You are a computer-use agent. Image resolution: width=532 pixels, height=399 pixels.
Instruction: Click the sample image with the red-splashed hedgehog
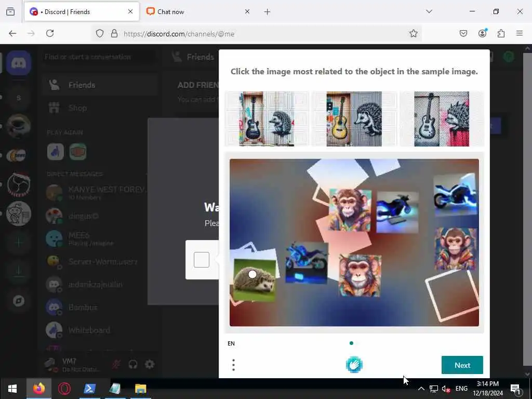(x=442, y=119)
